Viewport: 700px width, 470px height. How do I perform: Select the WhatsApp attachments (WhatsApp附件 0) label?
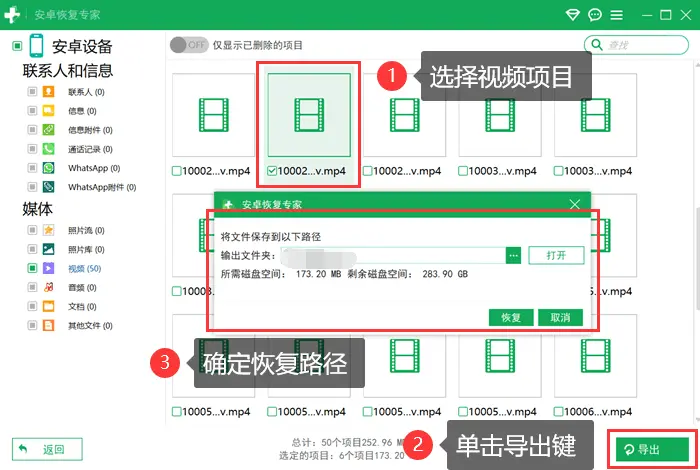tap(102, 187)
